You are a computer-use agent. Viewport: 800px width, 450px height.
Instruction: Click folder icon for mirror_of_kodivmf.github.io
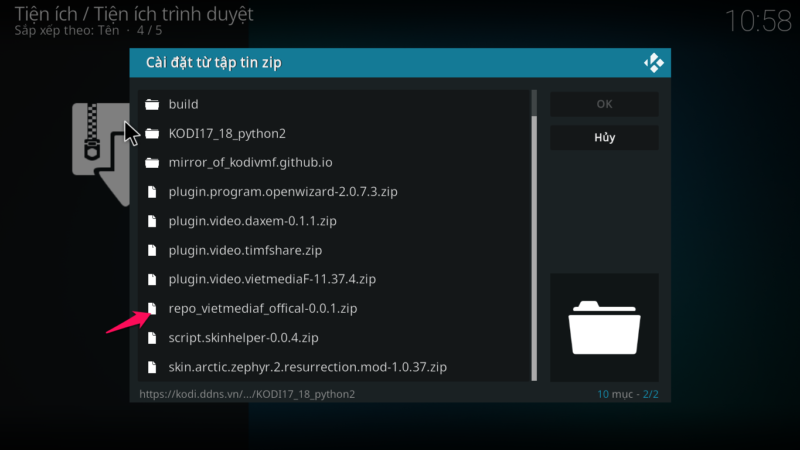pos(152,163)
